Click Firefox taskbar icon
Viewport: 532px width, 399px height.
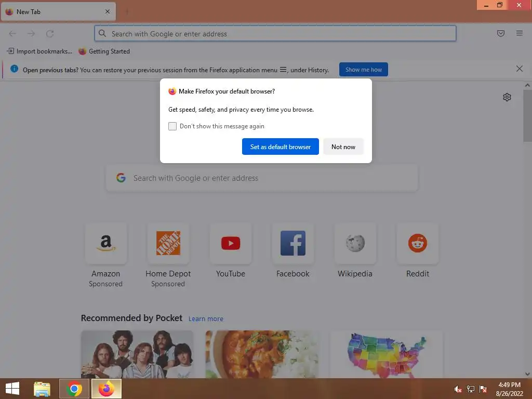pyautogui.click(x=107, y=389)
